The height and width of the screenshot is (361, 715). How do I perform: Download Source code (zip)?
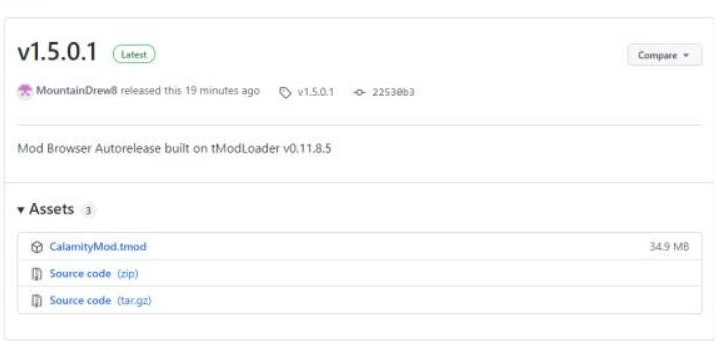click(x=94, y=273)
